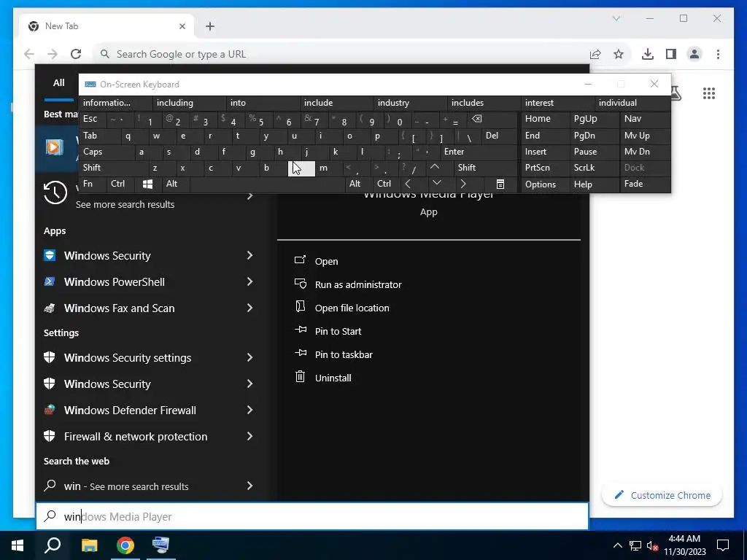Image resolution: width=747 pixels, height=560 pixels.
Task: Click the left arrow key on keyboard
Action: 408,184
